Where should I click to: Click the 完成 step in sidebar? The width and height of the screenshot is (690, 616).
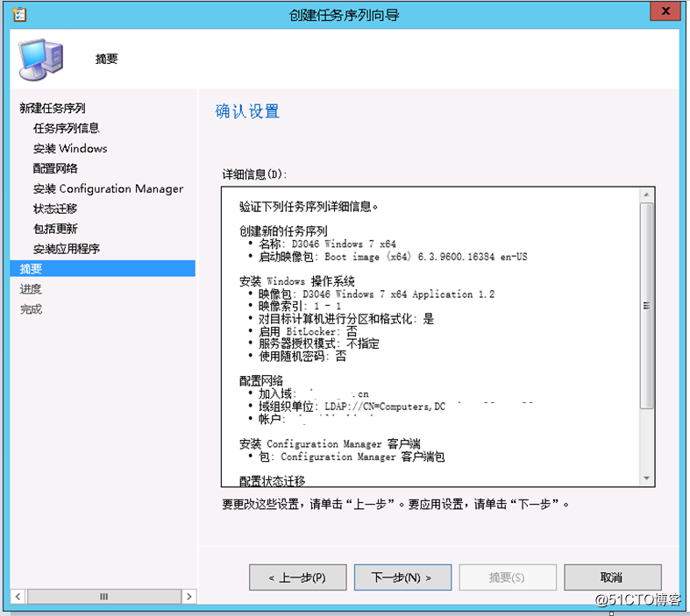(31, 309)
